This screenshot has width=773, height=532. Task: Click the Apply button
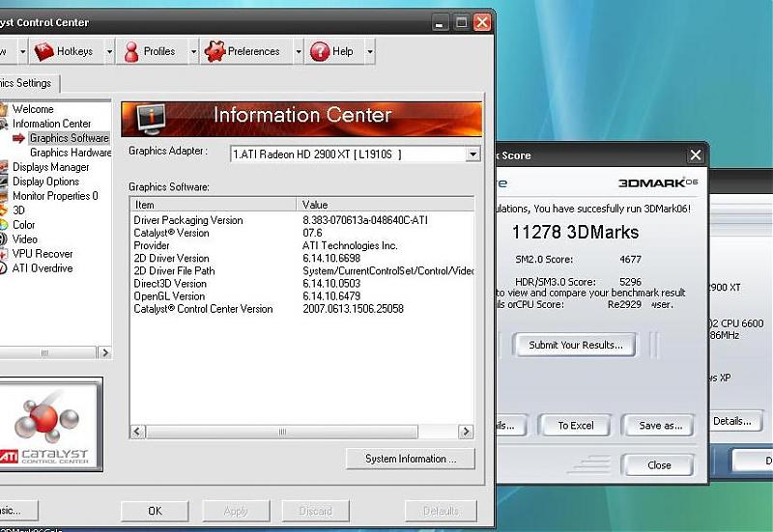click(236, 511)
